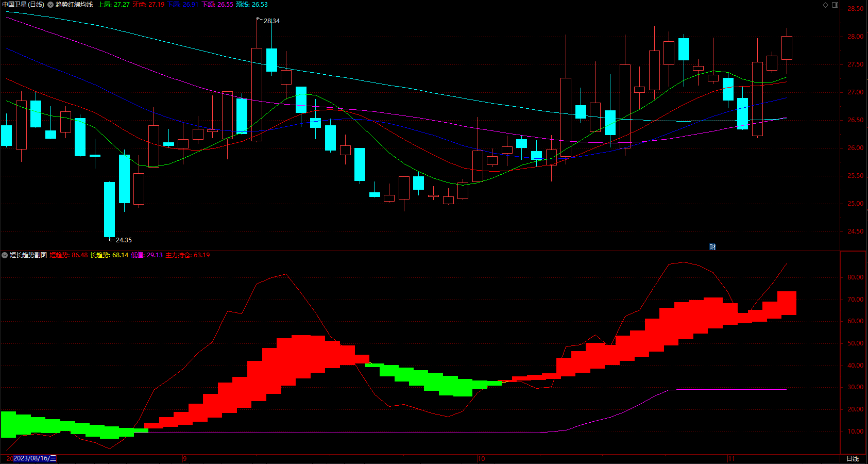Click the 30.00 sub-chart axis label
This screenshot has height=464, width=868.
[855, 387]
